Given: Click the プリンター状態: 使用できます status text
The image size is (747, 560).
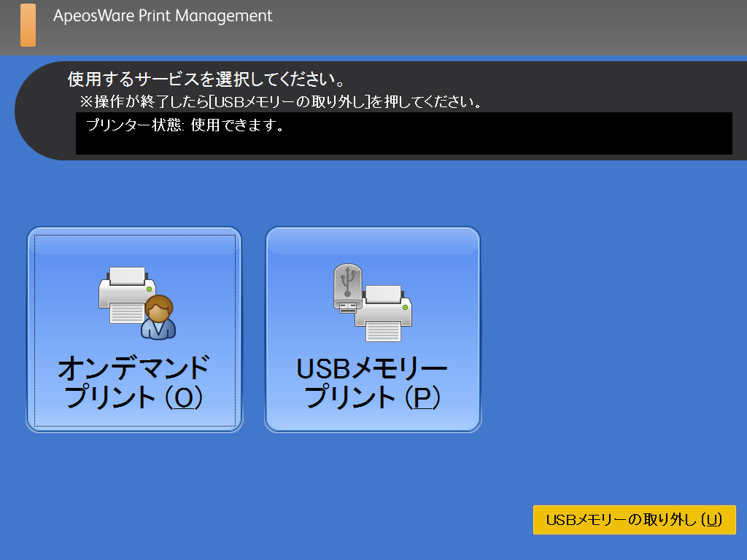Looking at the screenshot, I should pyautogui.click(x=185, y=125).
